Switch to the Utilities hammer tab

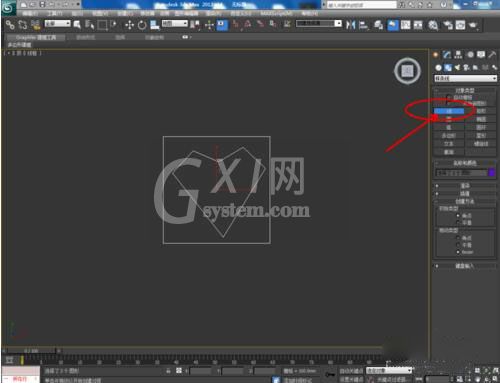point(492,55)
